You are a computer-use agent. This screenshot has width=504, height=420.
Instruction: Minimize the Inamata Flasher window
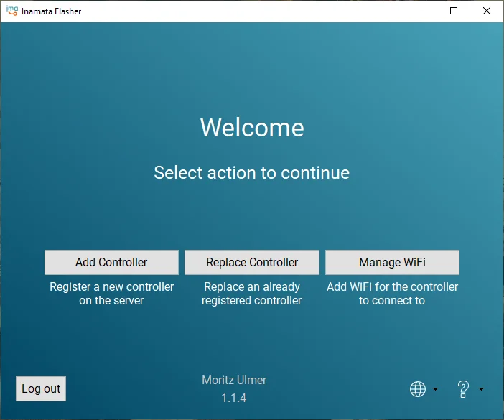421,11
